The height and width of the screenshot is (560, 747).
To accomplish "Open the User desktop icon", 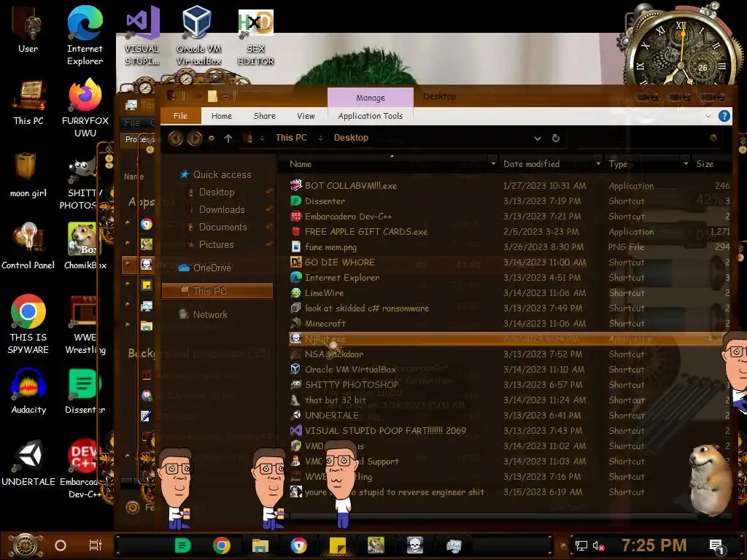I will click(x=28, y=29).
